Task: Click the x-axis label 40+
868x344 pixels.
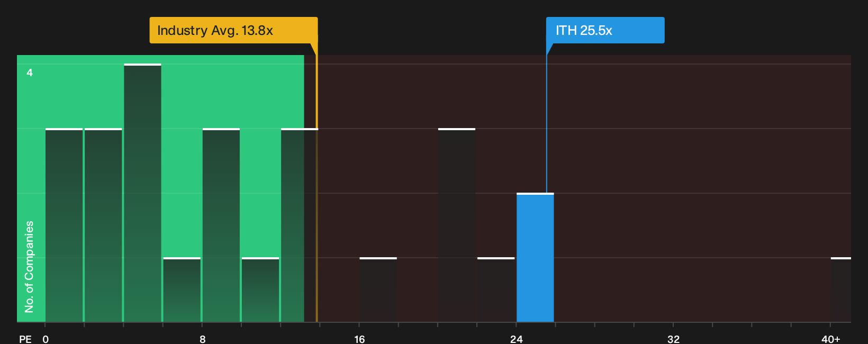Action: [x=830, y=339]
